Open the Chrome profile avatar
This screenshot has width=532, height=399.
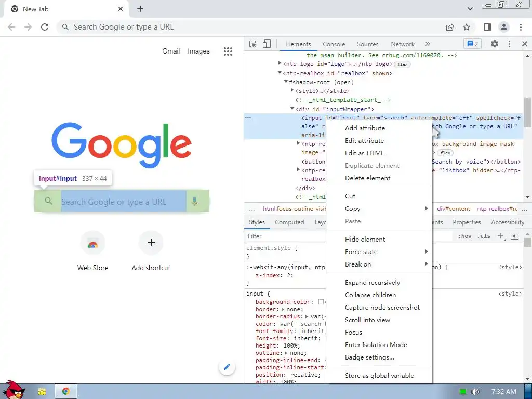click(504, 27)
